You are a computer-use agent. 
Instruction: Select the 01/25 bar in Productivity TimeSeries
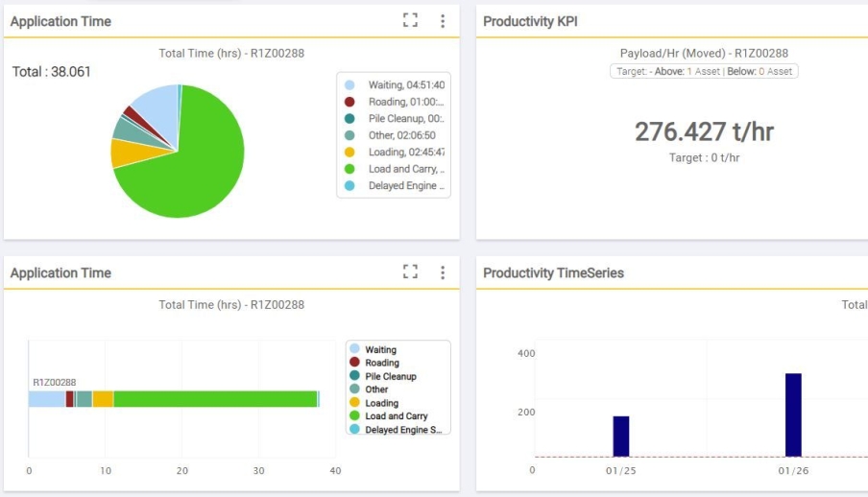pos(621,437)
